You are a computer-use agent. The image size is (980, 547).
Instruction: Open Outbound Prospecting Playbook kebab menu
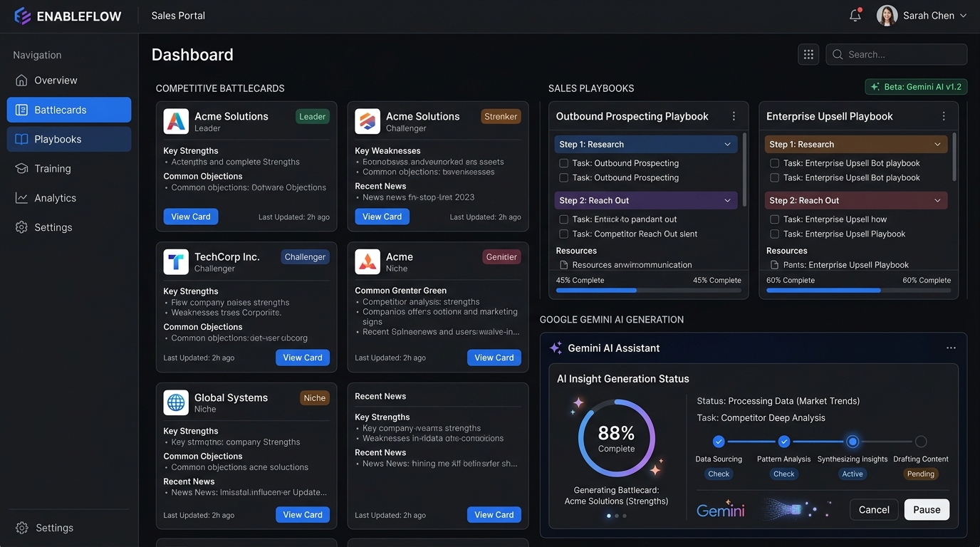[734, 116]
